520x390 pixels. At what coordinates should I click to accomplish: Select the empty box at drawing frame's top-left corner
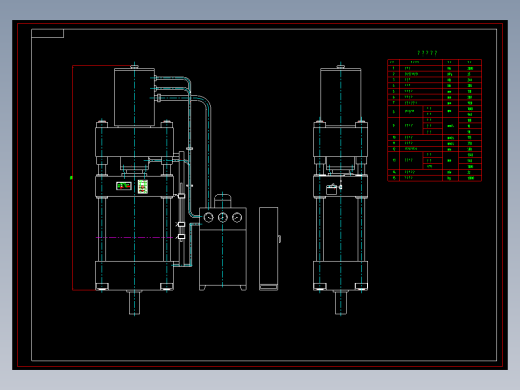pyautogui.click(x=48, y=33)
